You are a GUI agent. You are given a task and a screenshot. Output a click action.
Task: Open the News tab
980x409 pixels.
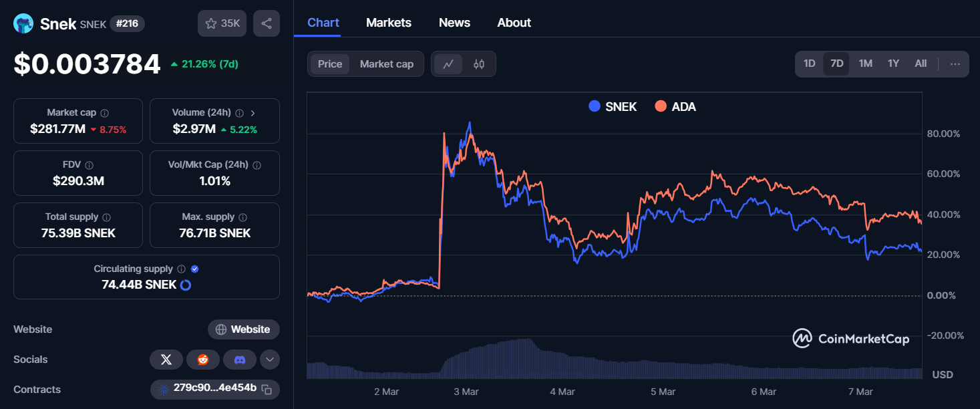[x=454, y=23]
